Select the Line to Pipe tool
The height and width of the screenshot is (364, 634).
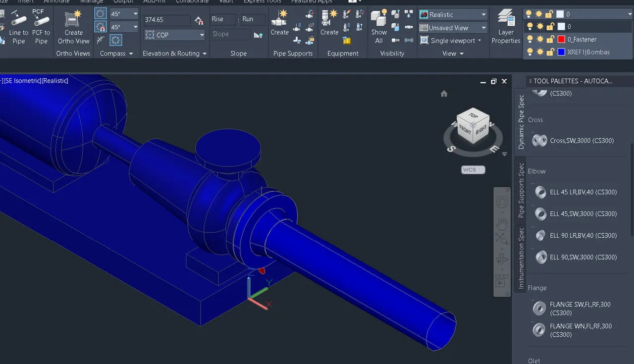(18, 28)
